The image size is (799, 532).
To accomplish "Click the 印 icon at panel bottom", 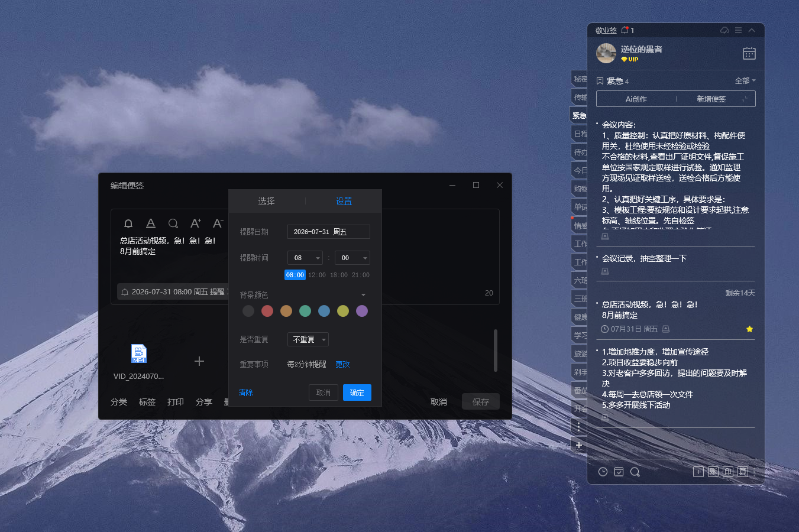I will [x=728, y=472].
